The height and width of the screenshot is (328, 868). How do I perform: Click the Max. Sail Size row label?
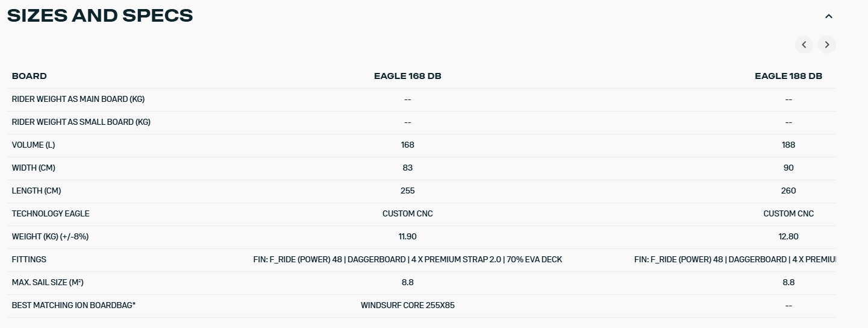click(x=48, y=282)
